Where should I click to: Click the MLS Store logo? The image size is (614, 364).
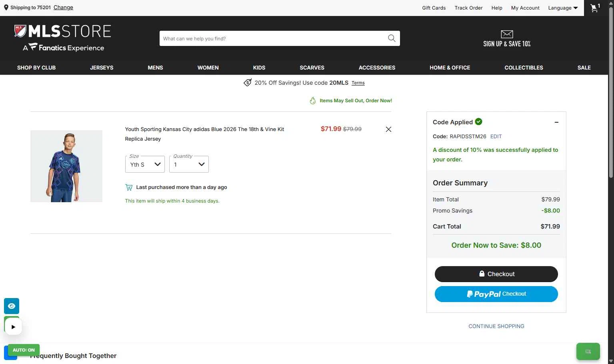63,31
